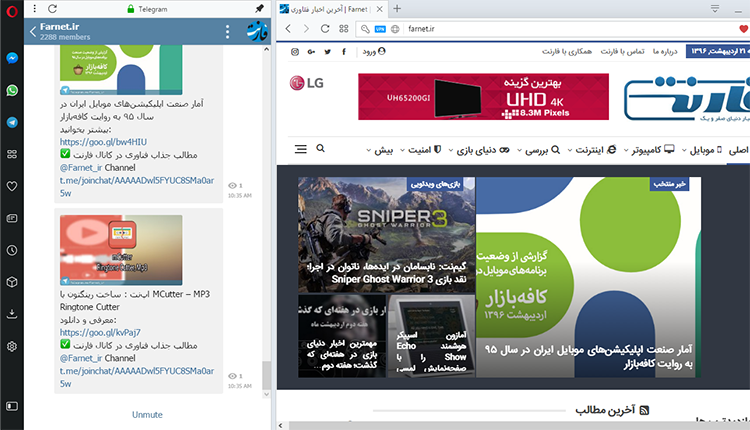Open همکاری با فارنت page
This screenshot has width=750, height=430.
click(x=567, y=51)
